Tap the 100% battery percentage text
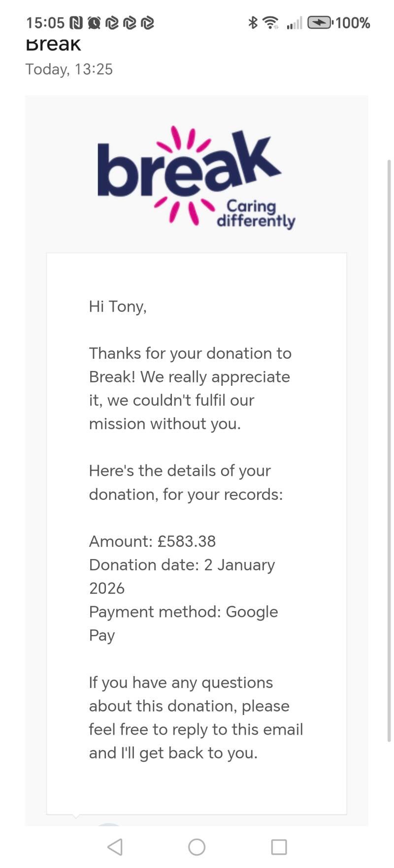Screen dimensions: 394x868 point(353,23)
